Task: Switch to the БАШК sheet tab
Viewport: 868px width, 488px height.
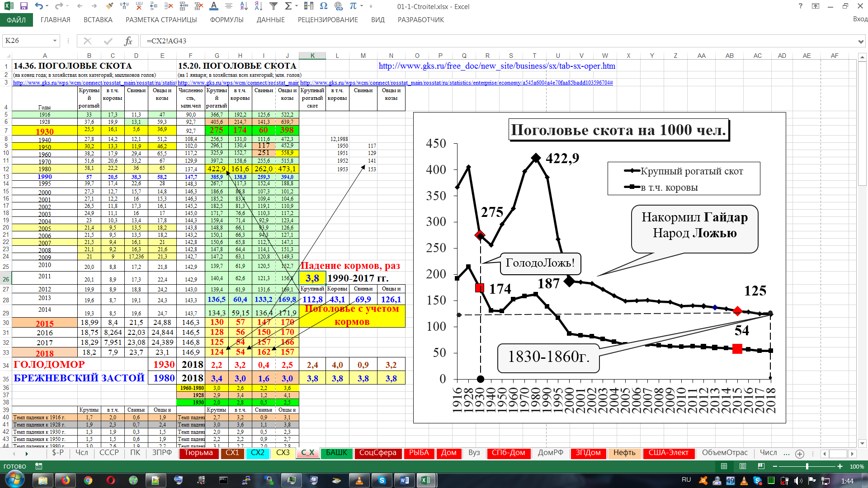Action: (336, 453)
